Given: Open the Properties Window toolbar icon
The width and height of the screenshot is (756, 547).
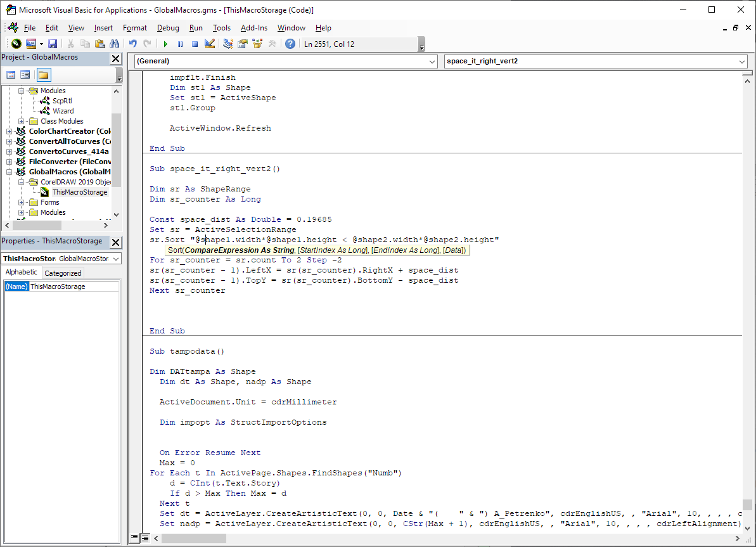Looking at the screenshot, I should click(243, 44).
